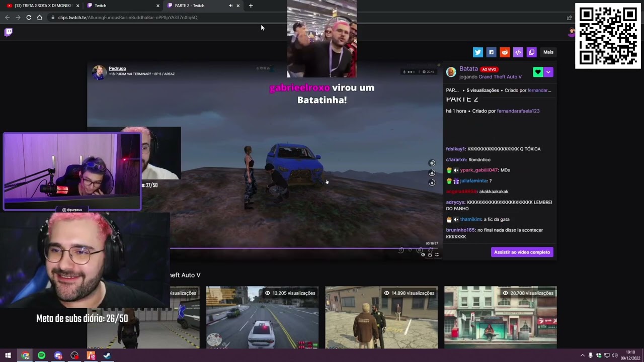
Task: Enter fullscreen in the clip player
Action: [x=437, y=254]
